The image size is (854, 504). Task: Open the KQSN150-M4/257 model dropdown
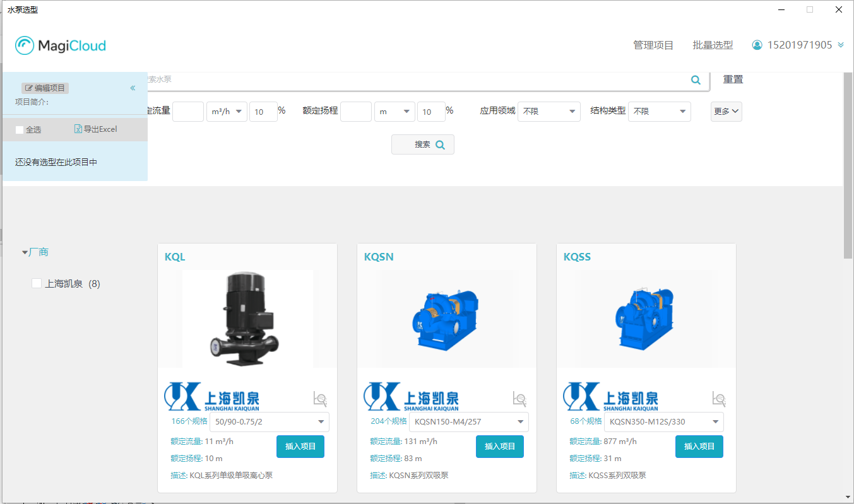click(x=469, y=422)
